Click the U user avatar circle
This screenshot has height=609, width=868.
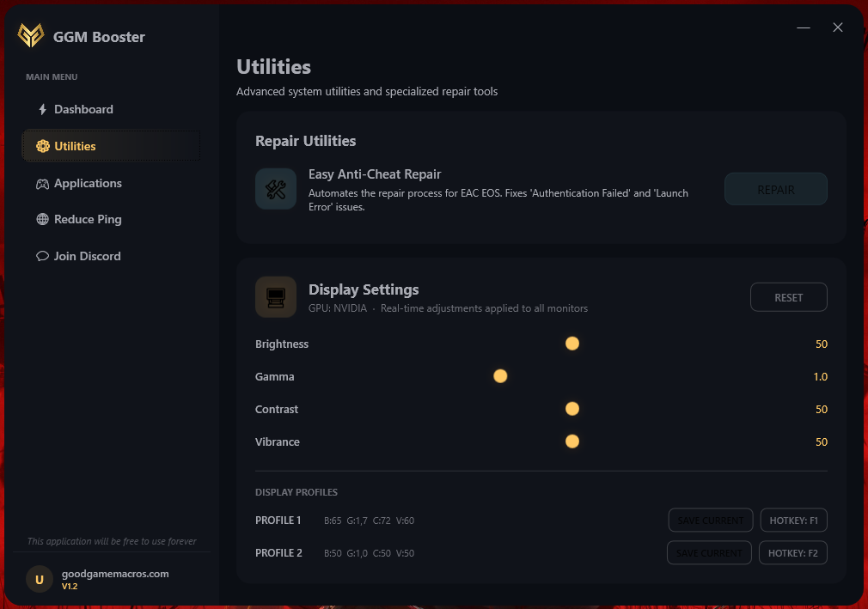pos(40,579)
